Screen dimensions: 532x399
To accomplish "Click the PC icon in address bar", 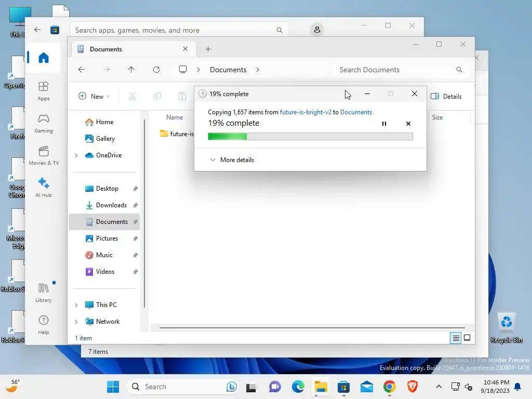I will 183,70.
